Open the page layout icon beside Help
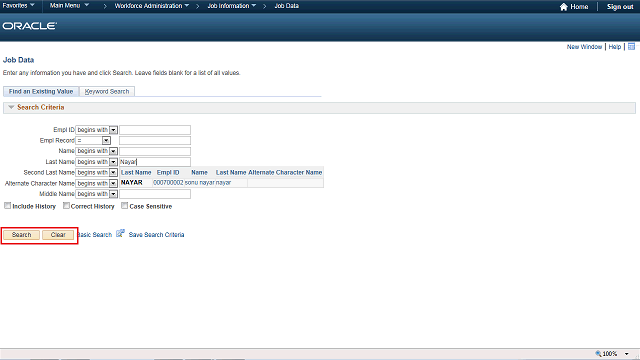This screenshot has height=360, width=640. tap(631, 47)
